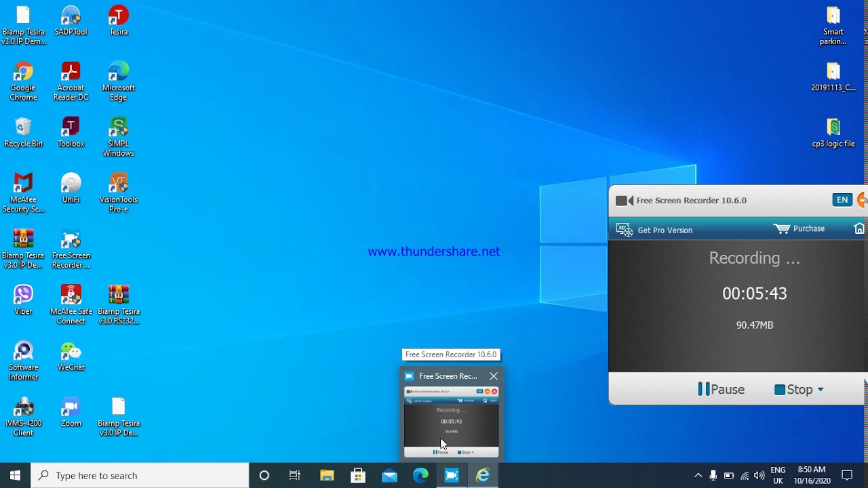The height and width of the screenshot is (488, 868).
Task: Open the Wi-Fi network tray icon
Action: [x=745, y=475]
